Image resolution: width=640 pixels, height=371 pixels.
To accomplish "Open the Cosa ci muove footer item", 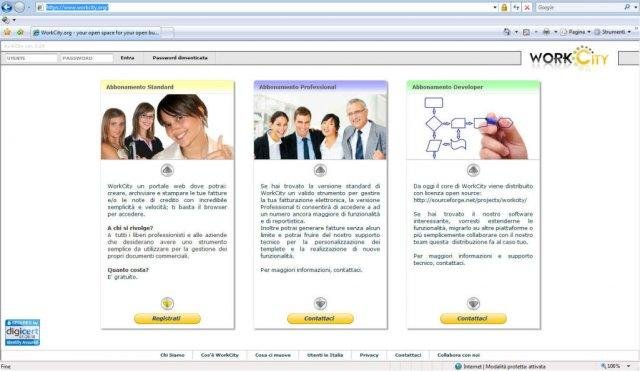I will (x=273, y=355).
